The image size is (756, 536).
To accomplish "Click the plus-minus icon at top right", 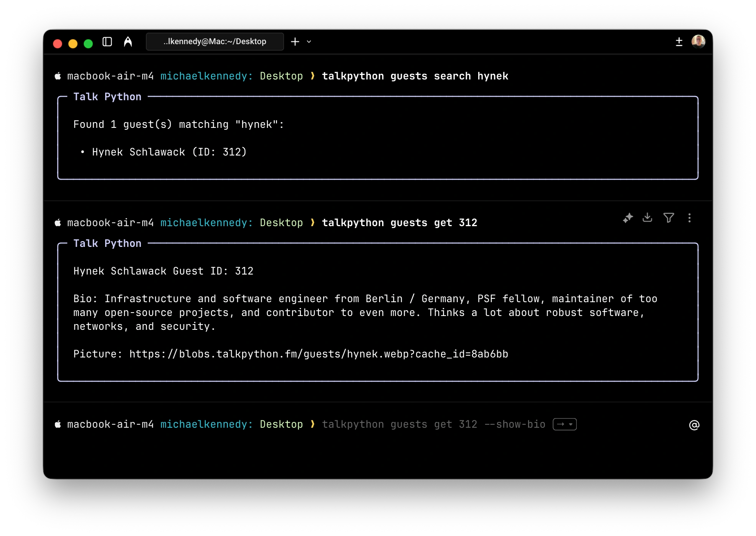I will click(679, 41).
